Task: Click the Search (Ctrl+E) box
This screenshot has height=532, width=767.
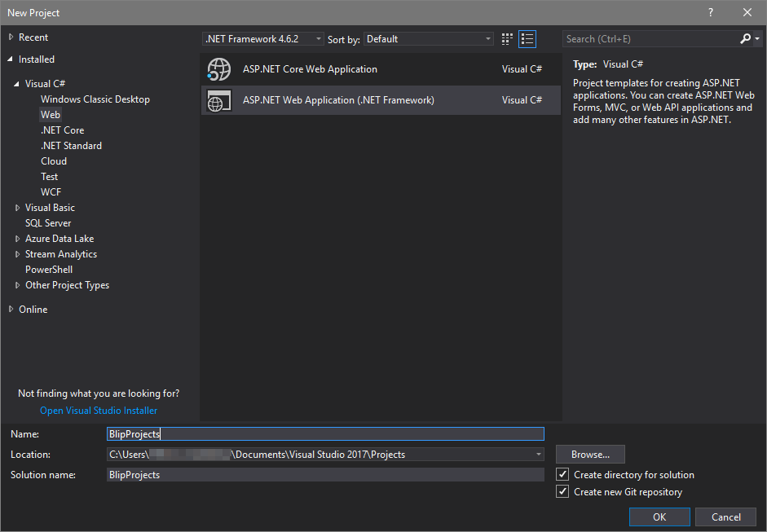Action: [x=650, y=38]
